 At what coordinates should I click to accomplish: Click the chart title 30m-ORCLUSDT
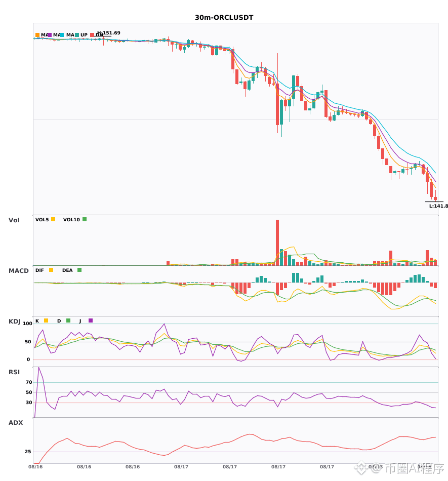224,18
